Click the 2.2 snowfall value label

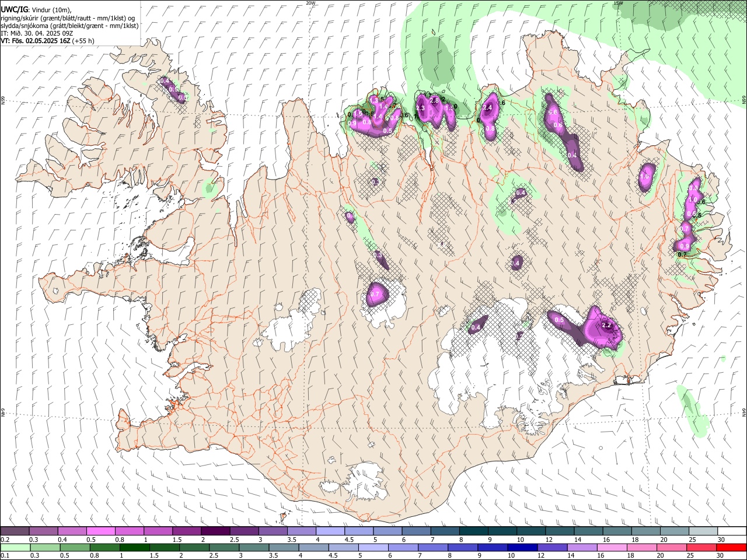tap(606, 325)
